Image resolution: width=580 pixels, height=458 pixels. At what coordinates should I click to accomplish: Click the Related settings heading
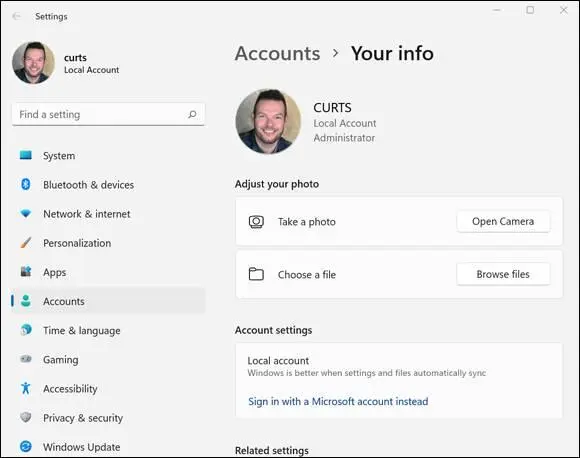point(272,450)
